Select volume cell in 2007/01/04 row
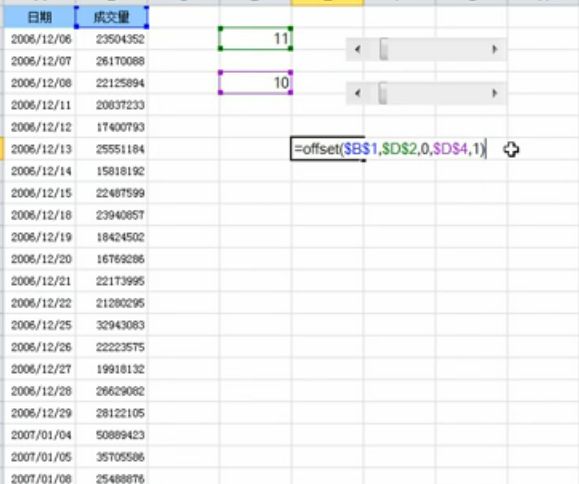The width and height of the screenshot is (579, 484). tap(112, 435)
